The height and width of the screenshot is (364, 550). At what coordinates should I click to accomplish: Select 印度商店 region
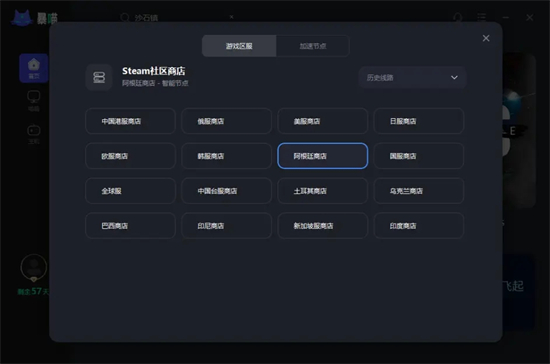(x=419, y=225)
